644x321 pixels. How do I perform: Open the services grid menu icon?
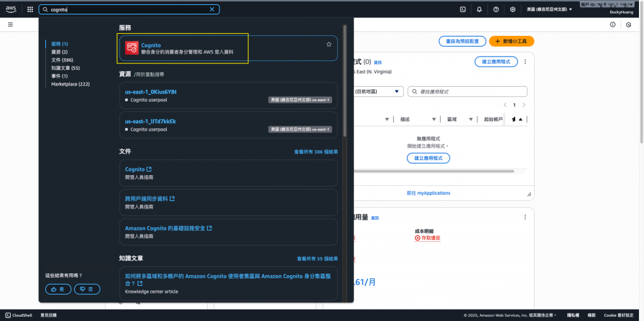pos(30,9)
